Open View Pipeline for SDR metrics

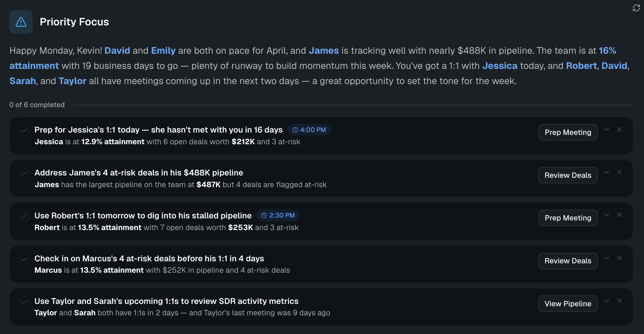click(568, 303)
